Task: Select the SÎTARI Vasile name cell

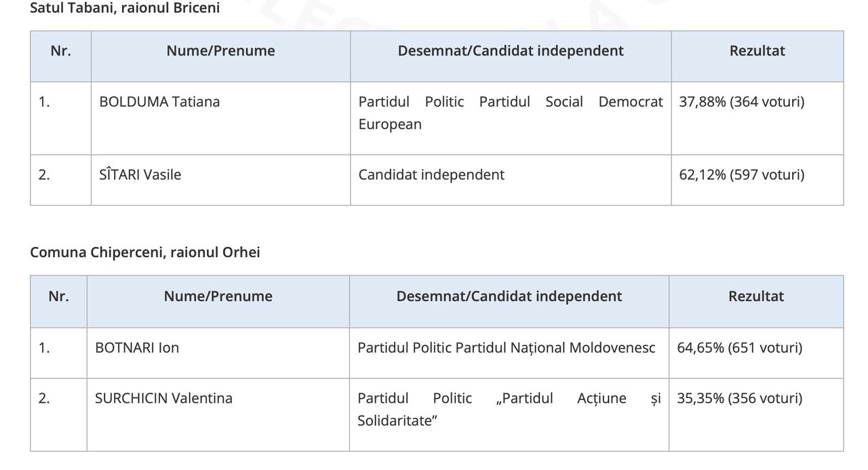Action: click(x=221, y=180)
